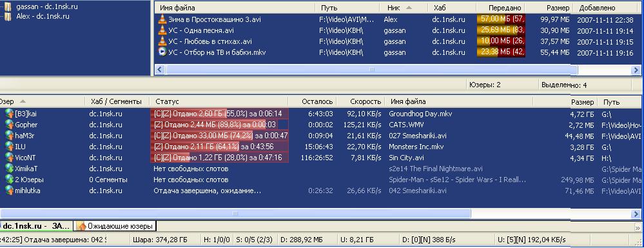
Task: Sort transfers by Скорость column
Action: tap(360, 101)
